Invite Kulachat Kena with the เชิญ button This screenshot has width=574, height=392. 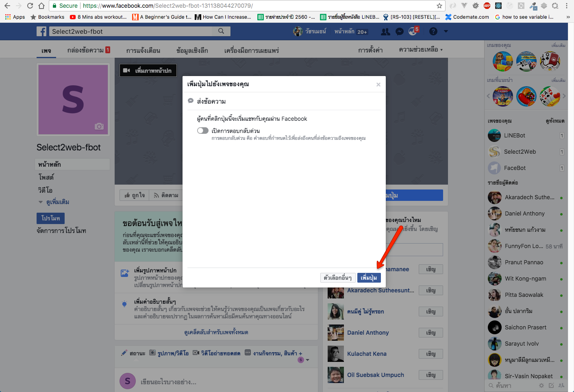431,354
